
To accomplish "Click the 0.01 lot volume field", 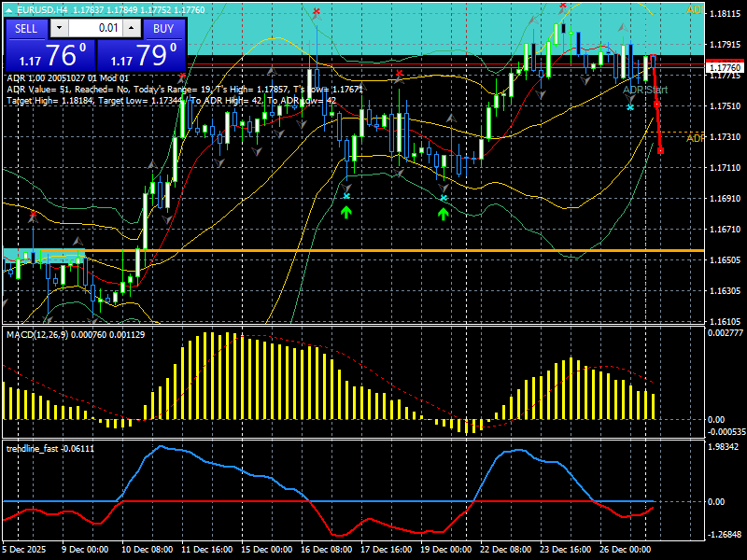I will pyautogui.click(x=95, y=28).
